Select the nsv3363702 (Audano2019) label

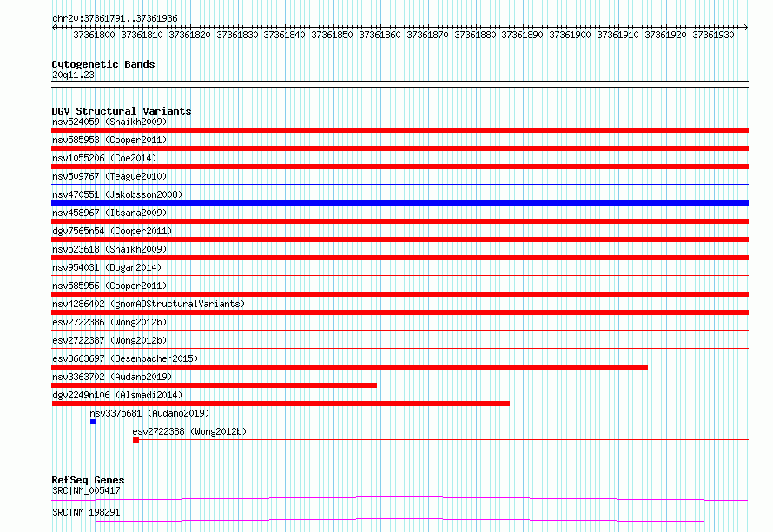[x=112, y=377]
